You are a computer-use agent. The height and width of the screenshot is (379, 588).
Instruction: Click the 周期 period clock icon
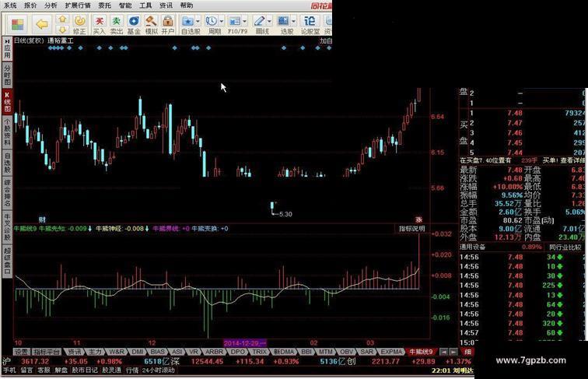tap(212, 25)
